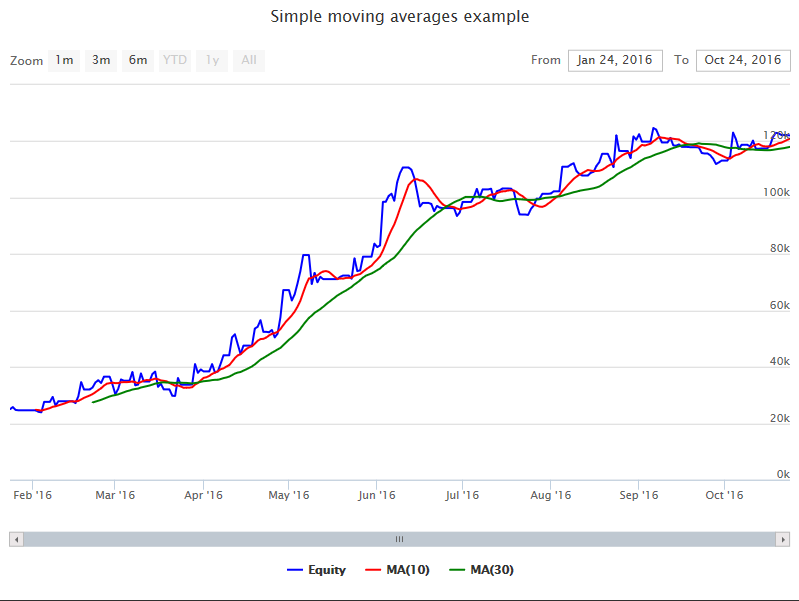Viewport: 799px width, 601px height.
Task: Click the right scrollbar arrow
Action: click(783, 539)
